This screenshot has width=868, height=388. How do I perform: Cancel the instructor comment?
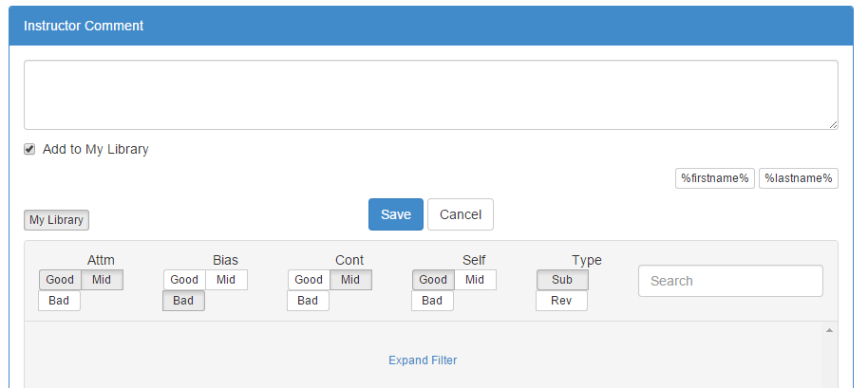(x=461, y=214)
